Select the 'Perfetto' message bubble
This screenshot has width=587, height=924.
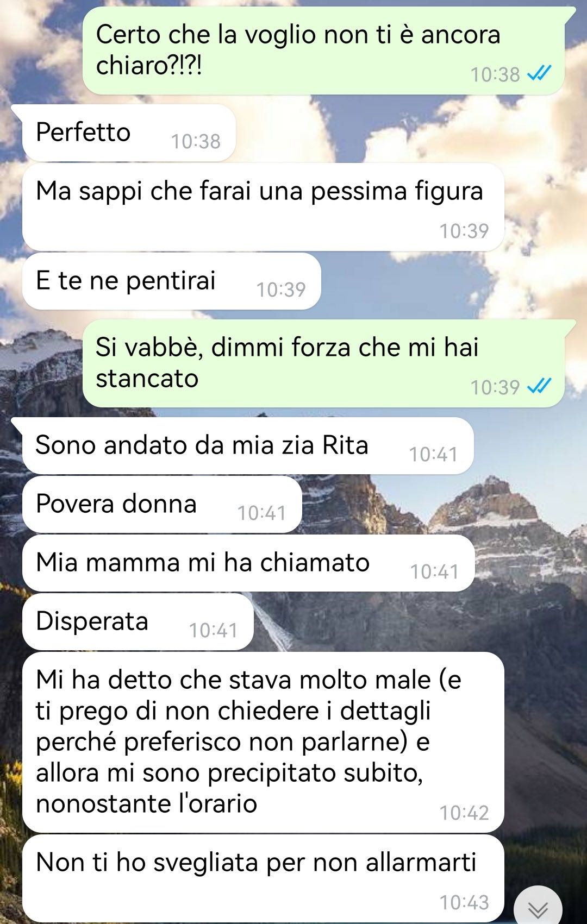pos(129,133)
